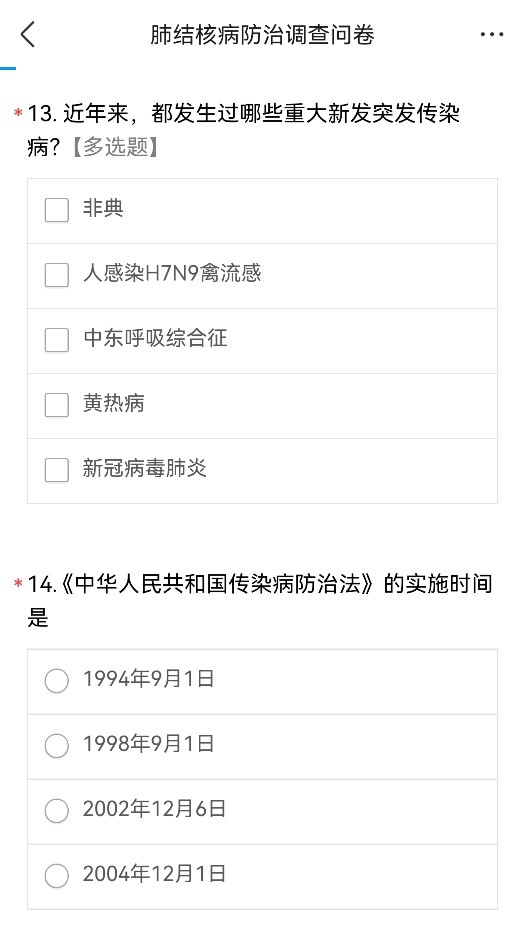
Task: Go back using the left arrow icon
Action: (x=27, y=35)
